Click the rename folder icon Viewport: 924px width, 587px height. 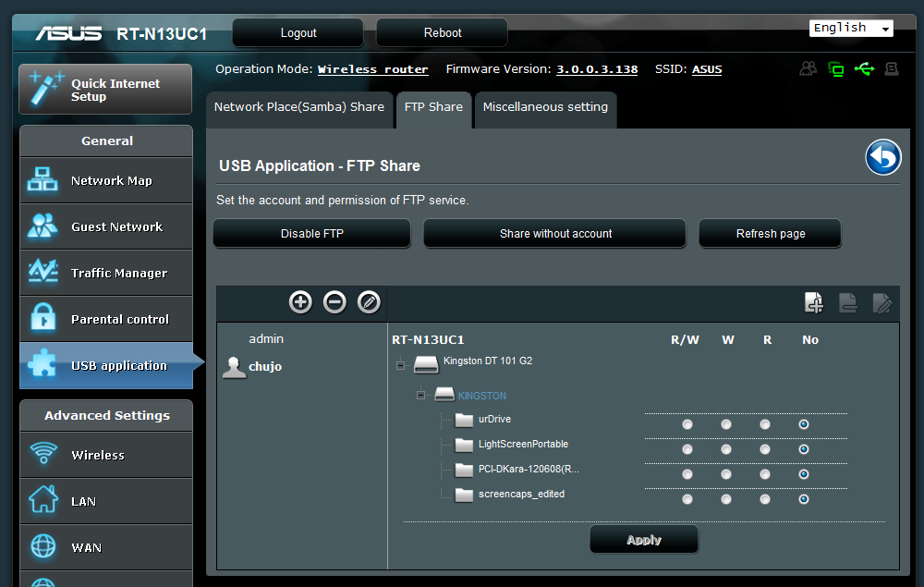(x=882, y=303)
